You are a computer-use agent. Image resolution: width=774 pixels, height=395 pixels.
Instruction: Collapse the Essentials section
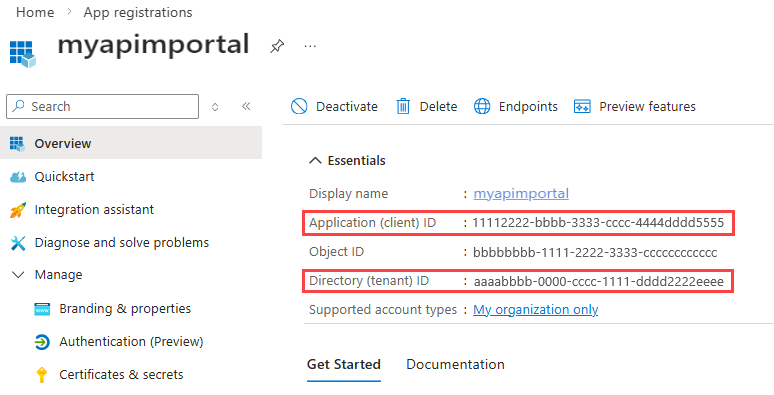pyautogui.click(x=315, y=160)
